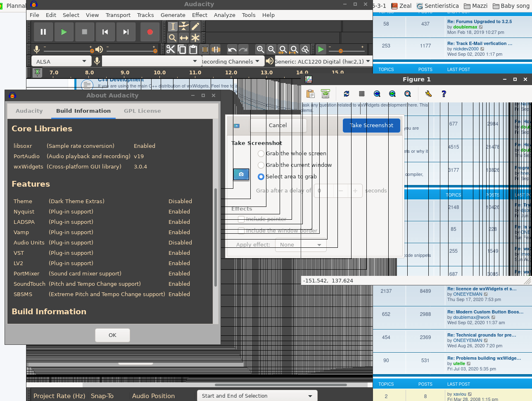Viewport: 532px width, 401px height.
Task: Fit selection to width
Action: tap(283, 50)
